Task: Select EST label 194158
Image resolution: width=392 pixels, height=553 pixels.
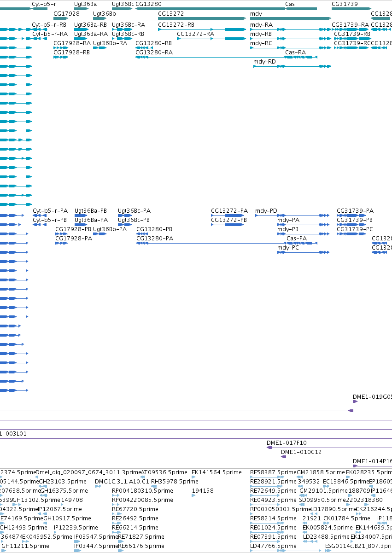Action: click(x=203, y=490)
